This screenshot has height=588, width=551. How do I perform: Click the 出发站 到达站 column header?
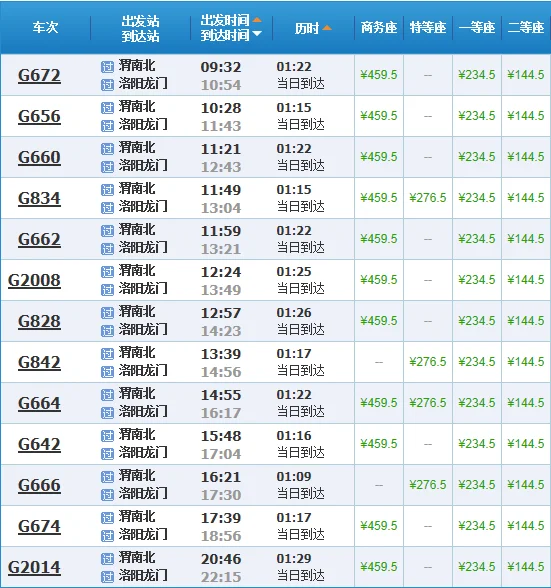tap(140, 28)
